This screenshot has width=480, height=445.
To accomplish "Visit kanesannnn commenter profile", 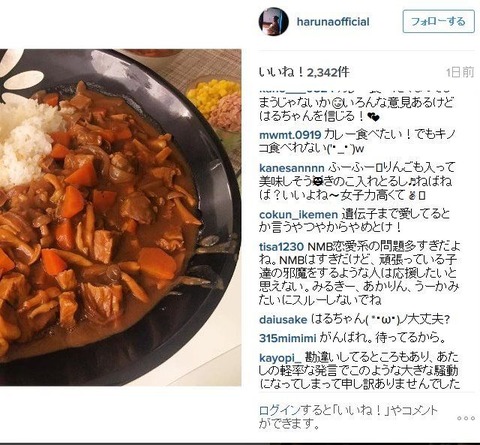I will 292,167.
